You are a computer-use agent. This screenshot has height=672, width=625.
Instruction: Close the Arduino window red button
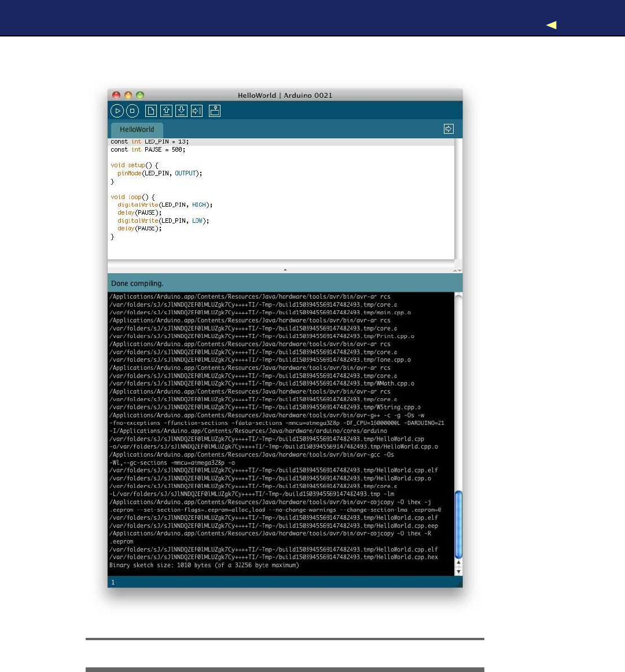[x=116, y=95]
